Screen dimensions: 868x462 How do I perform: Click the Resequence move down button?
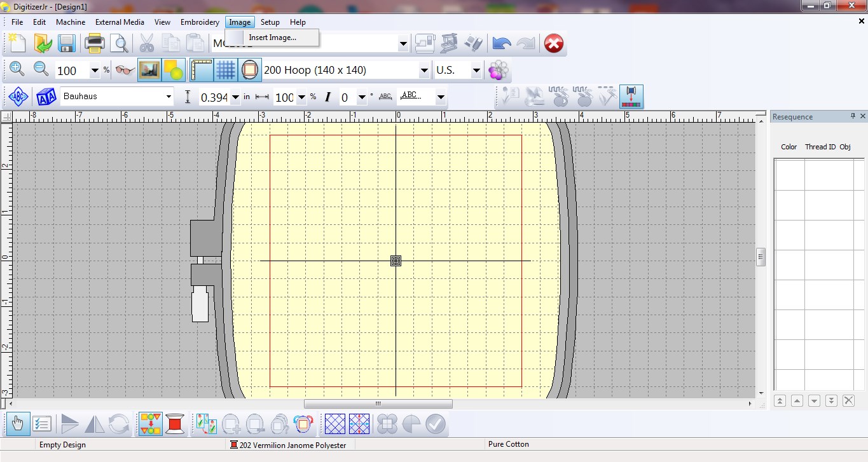[814, 400]
